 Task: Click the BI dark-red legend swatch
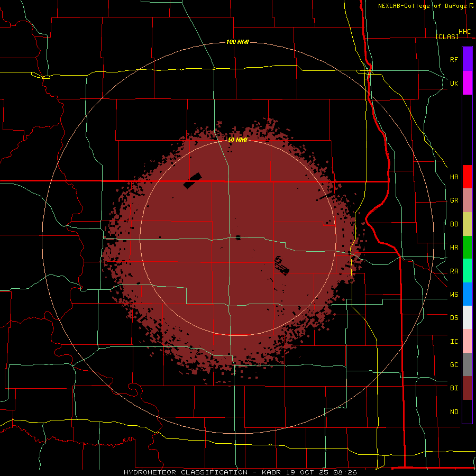[x=467, y=388]
